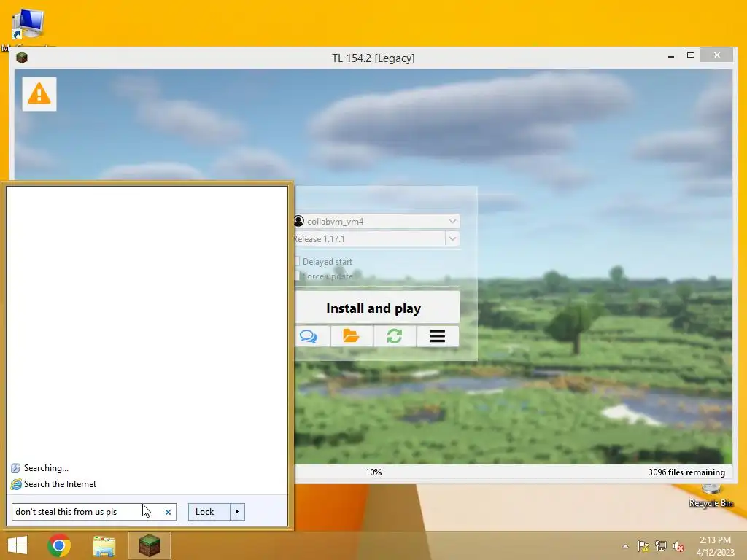Show hidden tray icons arrow
747x560 pixels.
coord(625,546)
